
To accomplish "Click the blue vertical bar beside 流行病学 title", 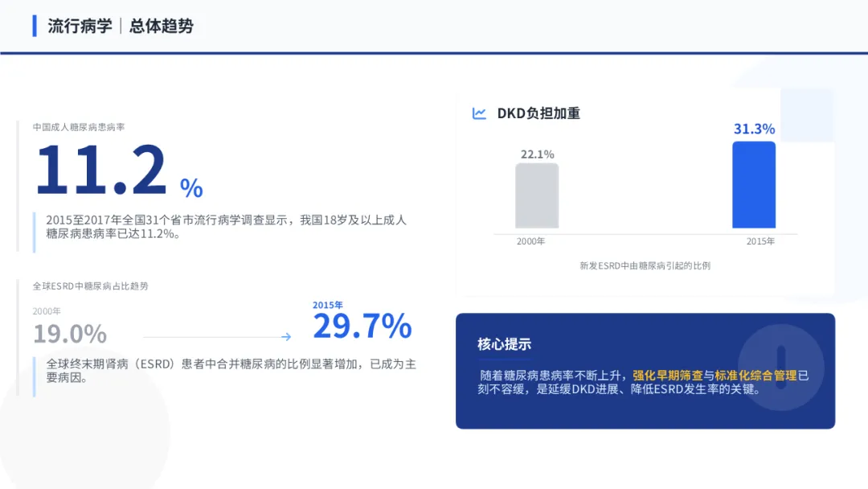I will (35, 26).
